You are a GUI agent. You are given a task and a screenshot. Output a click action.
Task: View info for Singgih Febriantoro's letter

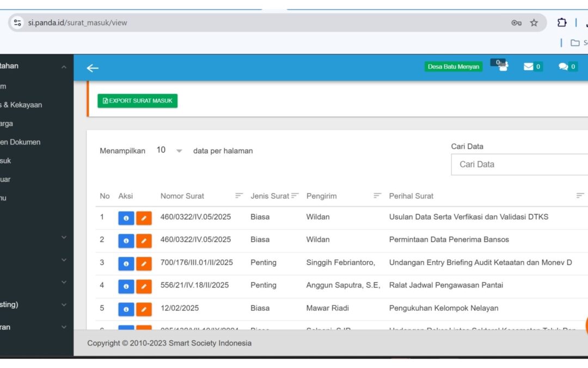[x=126, y=263]
